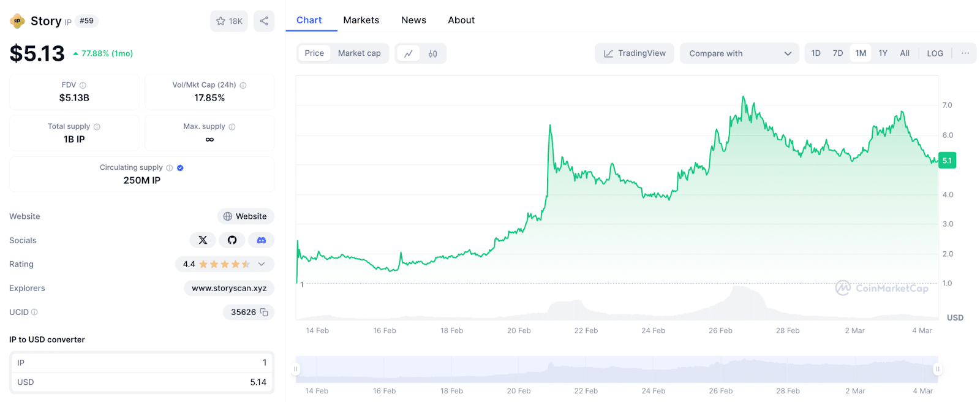This screenshot has height=402, width=980.
Task: Click the $5.13B FDV value
Action: 74,98
